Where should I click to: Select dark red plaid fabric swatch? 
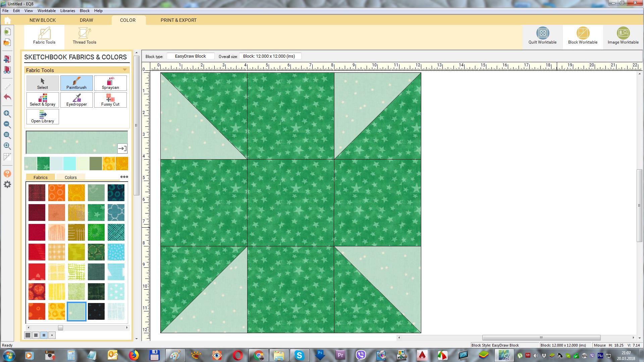click(x=37, y=193)
